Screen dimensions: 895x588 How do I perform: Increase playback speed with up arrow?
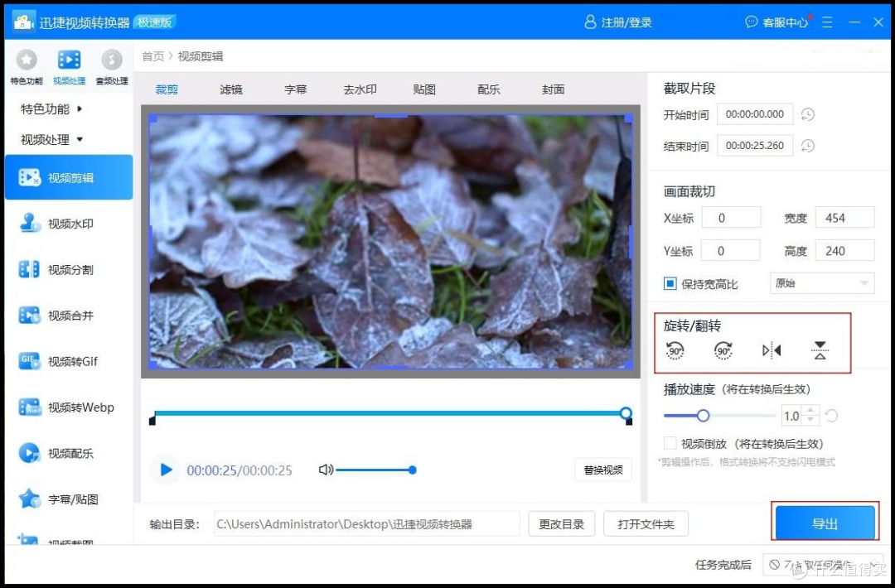[x=810, y=411]
